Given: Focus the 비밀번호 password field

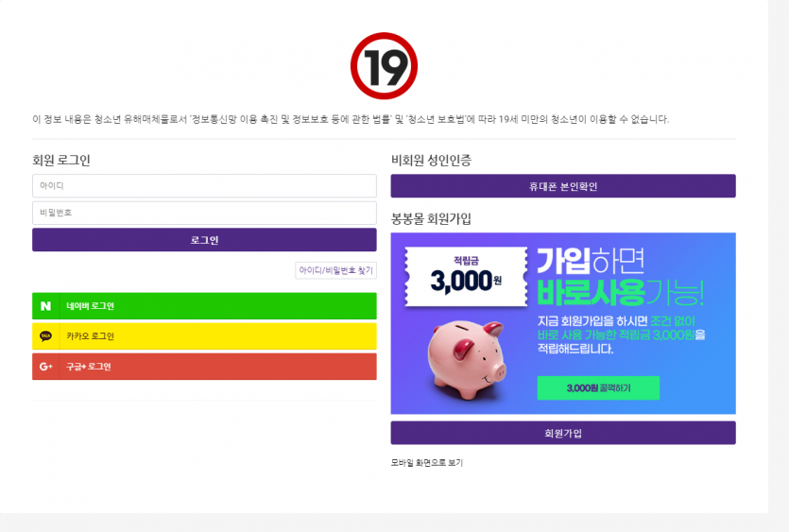Looking at the screenshot, I should point(204,213).
